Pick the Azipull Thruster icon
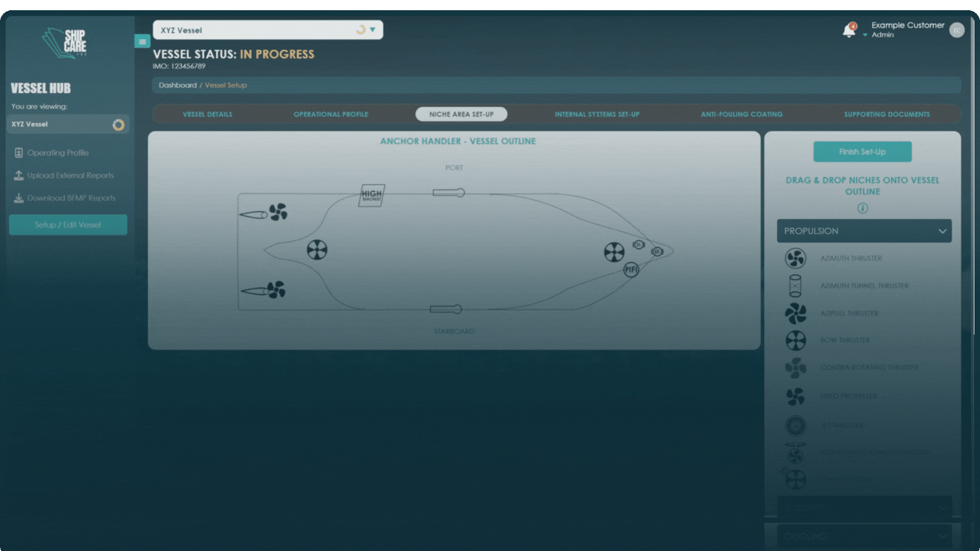The width and height of the screenshot is (980, 551). pos(795,313)
